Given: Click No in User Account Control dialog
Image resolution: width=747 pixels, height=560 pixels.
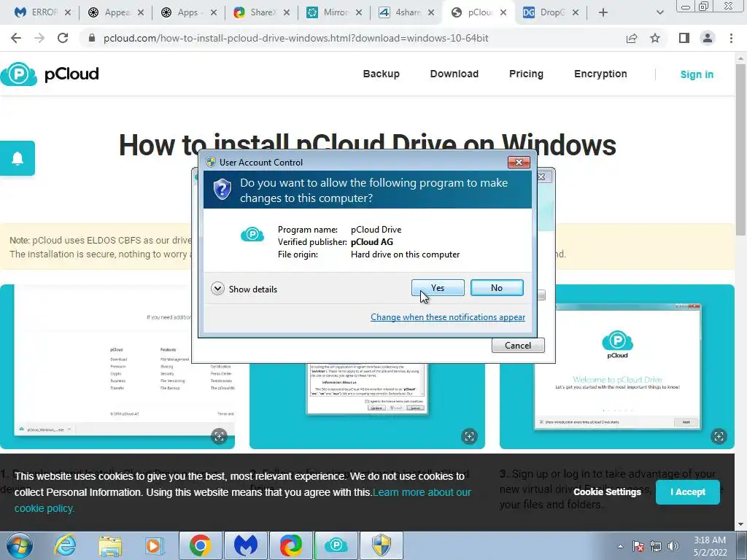Looking at the screenshot, I should 496,287.
